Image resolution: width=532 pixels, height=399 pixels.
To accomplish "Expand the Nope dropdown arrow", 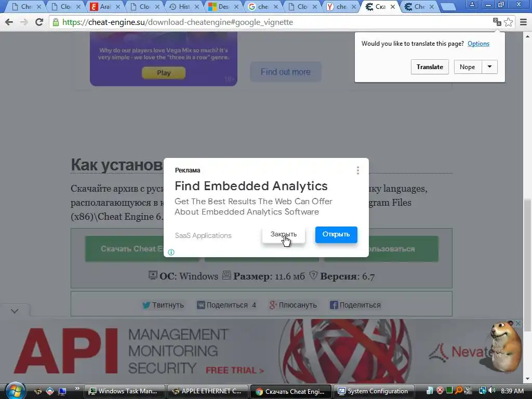I will tap(489, 67).
